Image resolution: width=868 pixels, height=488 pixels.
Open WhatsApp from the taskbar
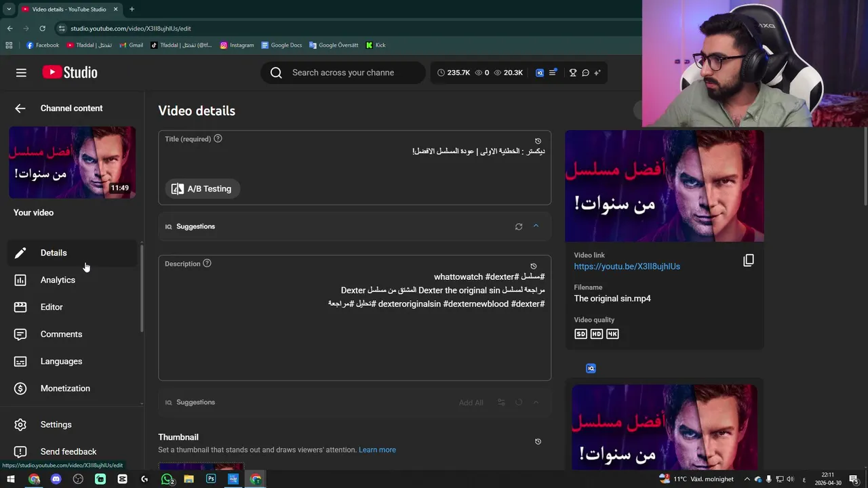click(167, 479)
